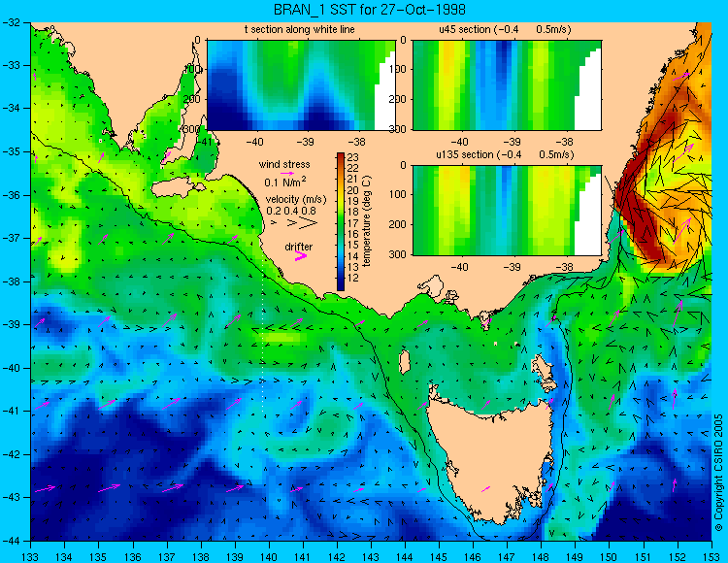Click longitude label '150' on the bottom axis

[x=610, y=557]
